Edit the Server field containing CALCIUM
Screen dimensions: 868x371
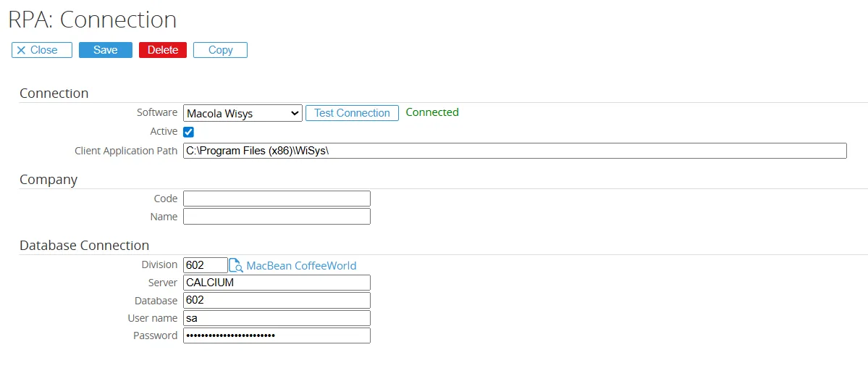click(277, 283)
